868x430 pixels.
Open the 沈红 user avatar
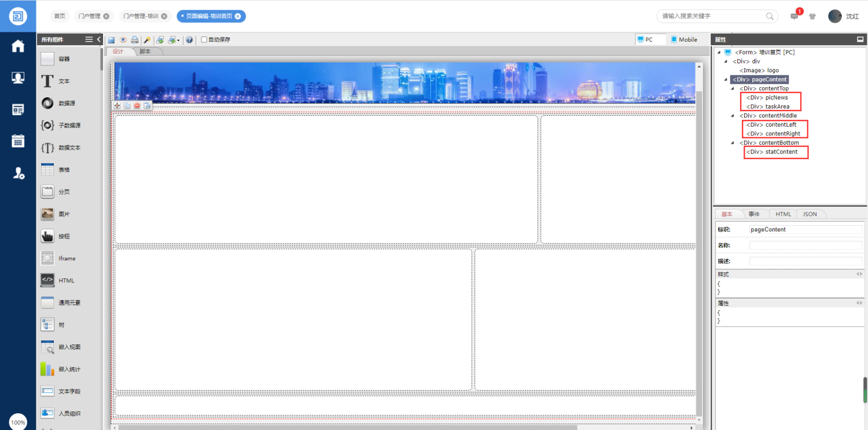[834, 16]
